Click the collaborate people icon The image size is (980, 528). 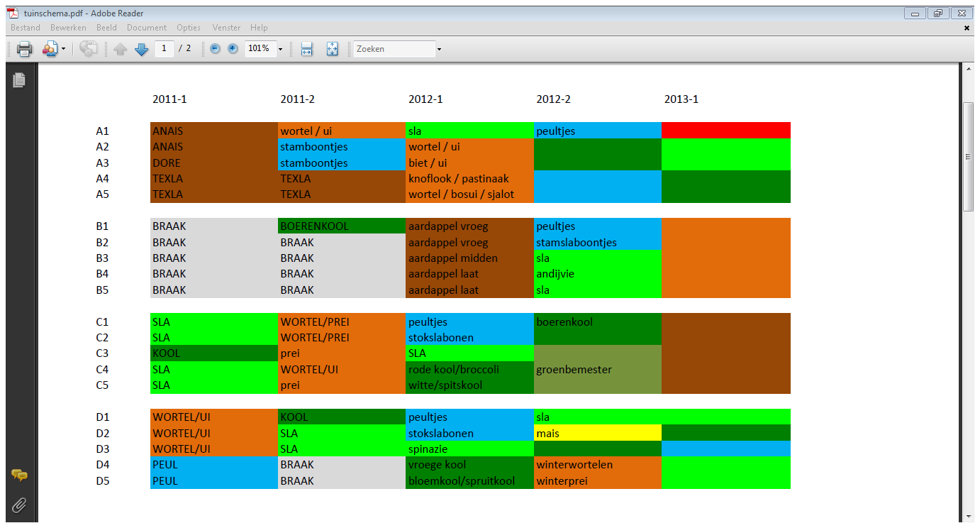(50, 49)
